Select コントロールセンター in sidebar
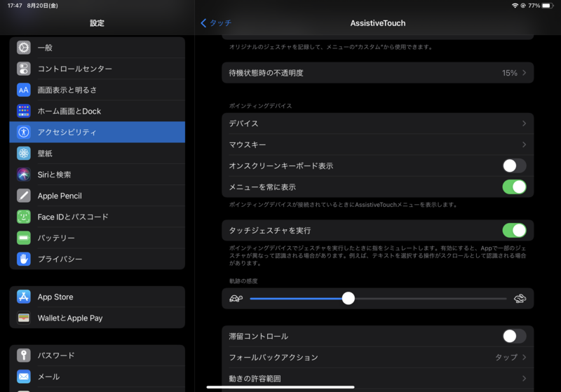 pos(97,69)
